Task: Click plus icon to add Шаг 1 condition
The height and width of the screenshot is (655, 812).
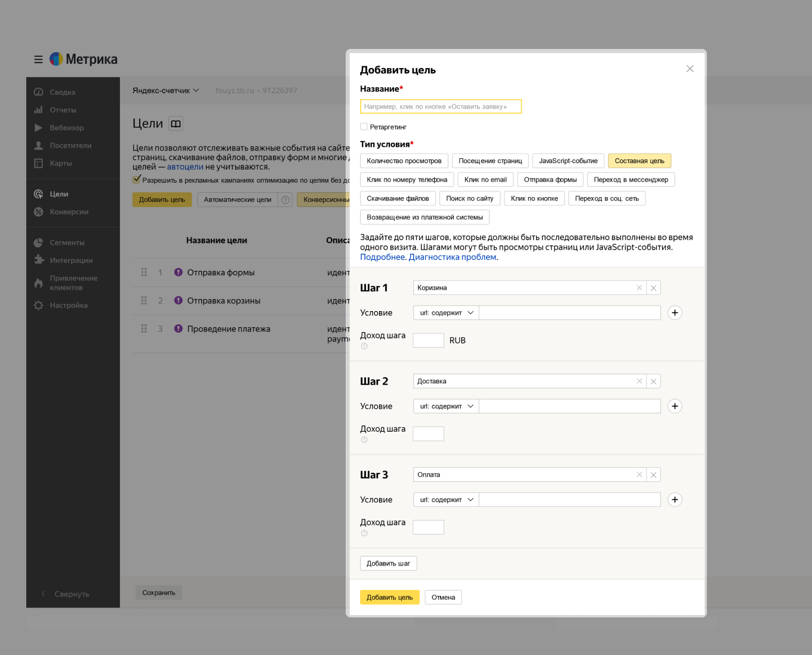Action: pyautogui.click(x=675, y=313)
